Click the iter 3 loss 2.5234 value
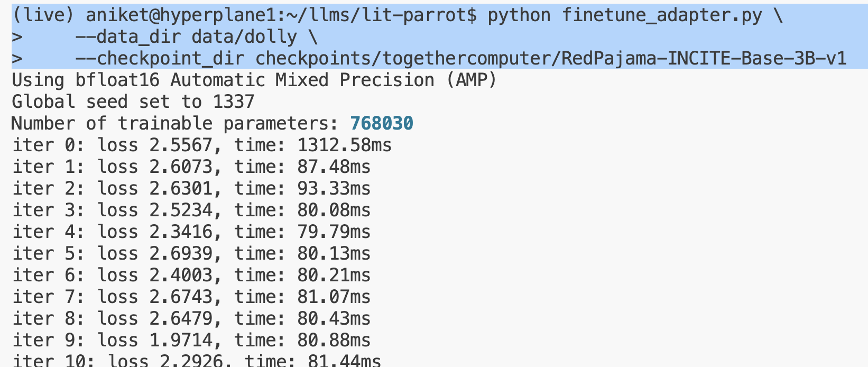 pyautogui.click(x=181, y=210)
